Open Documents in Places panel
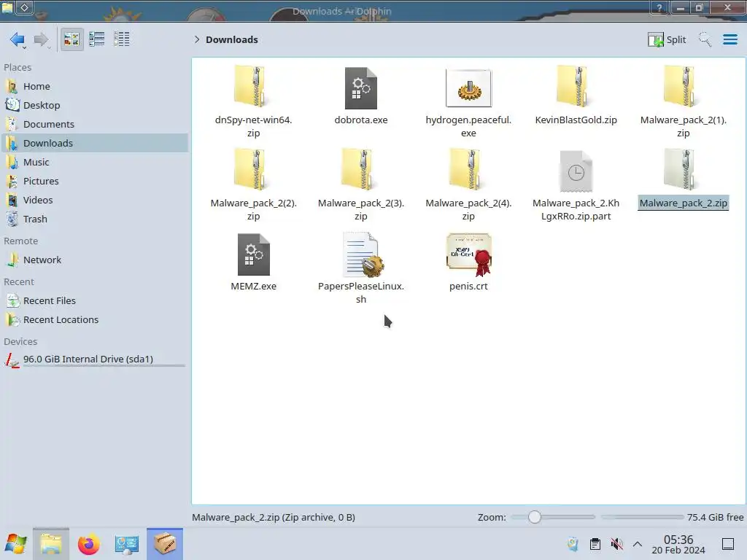 pos(94,124)
